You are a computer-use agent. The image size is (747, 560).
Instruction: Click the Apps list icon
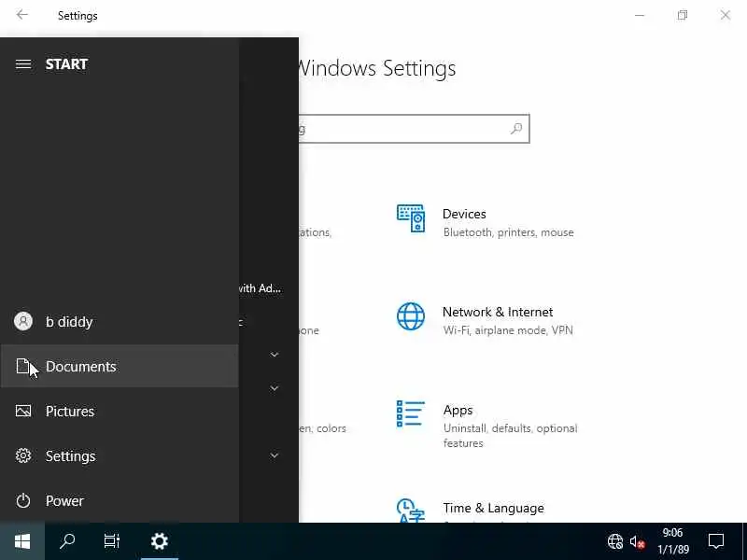click(x=410, y=413)
